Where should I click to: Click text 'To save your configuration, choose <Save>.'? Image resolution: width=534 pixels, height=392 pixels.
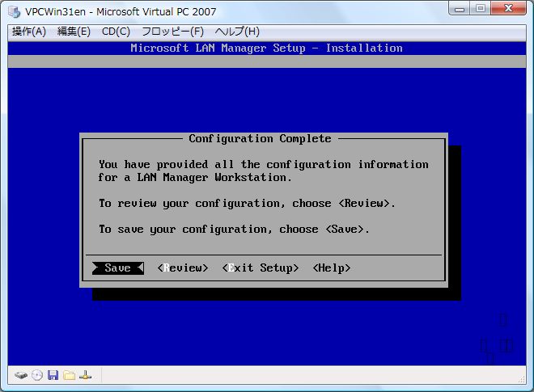point(234,230)
